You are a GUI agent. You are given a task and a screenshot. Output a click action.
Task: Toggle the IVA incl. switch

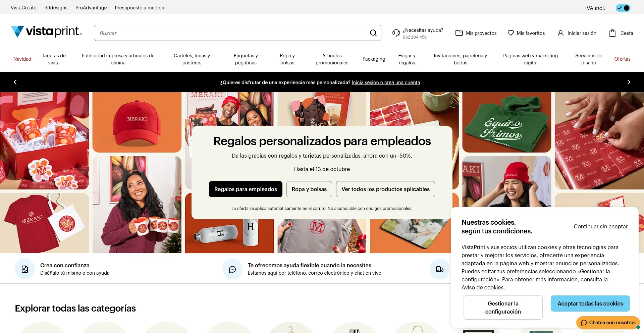623,8
